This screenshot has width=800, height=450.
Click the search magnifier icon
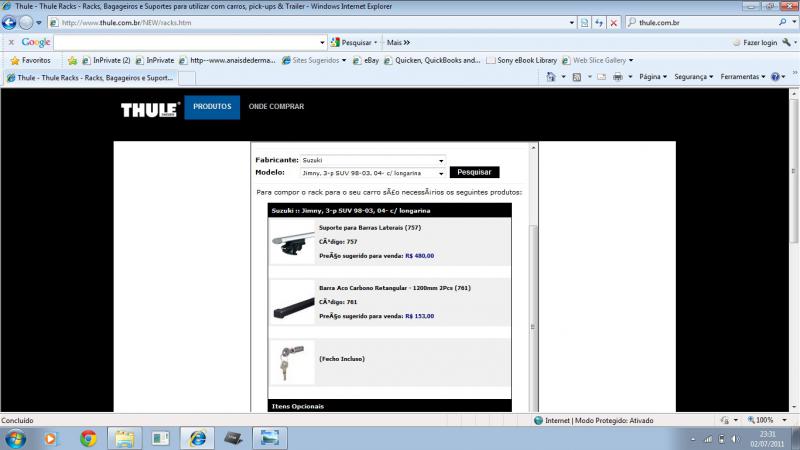(782, 22)
